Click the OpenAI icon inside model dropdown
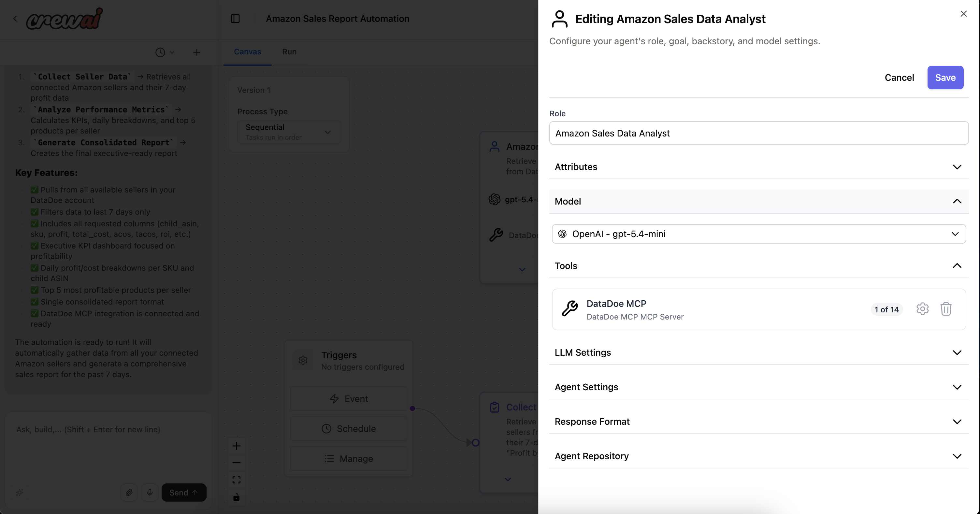Viewport: 980px width, 514px height. (x=562, y=234)
